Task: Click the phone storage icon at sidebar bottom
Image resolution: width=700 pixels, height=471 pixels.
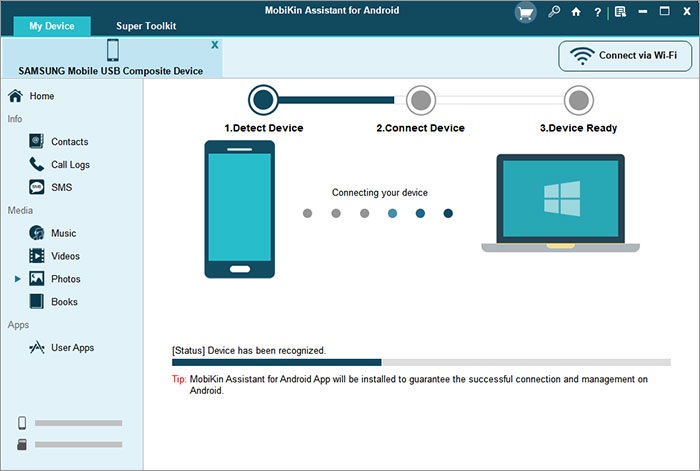Action: pos(22,422)
